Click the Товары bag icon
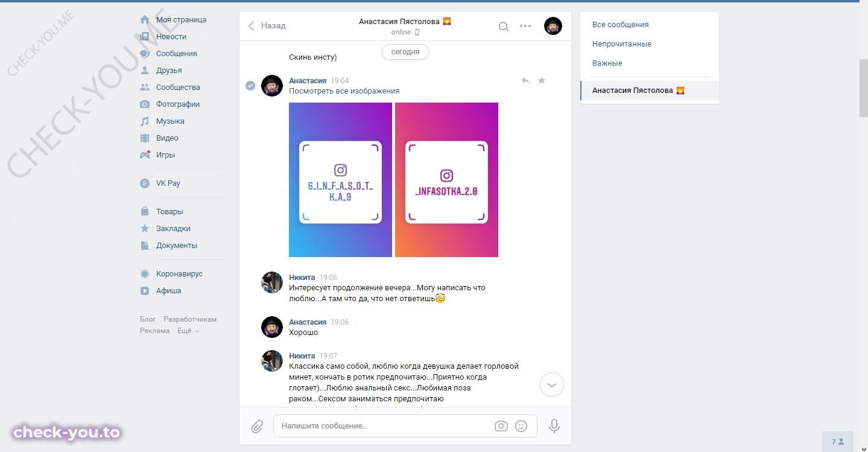The width and height of the screenshot is (868, 452). (145, 212)
